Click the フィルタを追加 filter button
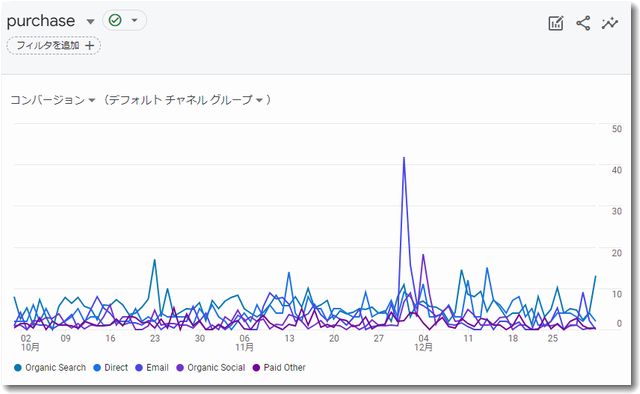This screenshot has width=640, height=394. [53, 45]
